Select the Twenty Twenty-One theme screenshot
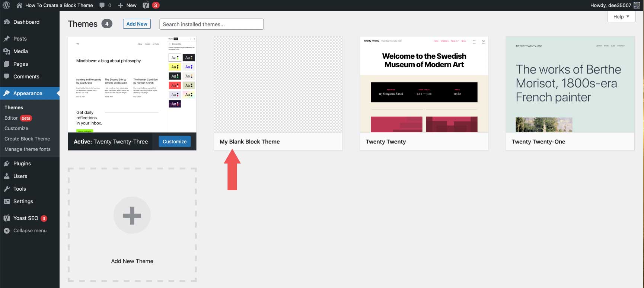The image size is (644, 288). 570,84
